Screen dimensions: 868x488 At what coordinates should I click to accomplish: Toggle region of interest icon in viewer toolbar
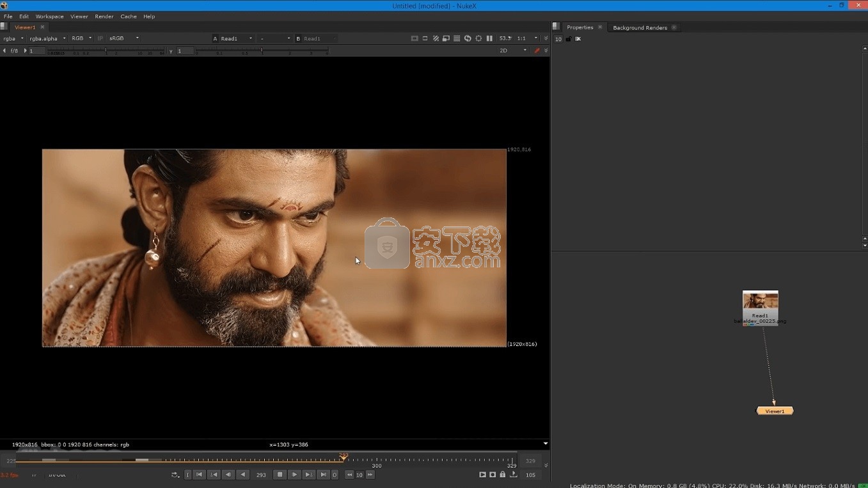pos(425,38)
